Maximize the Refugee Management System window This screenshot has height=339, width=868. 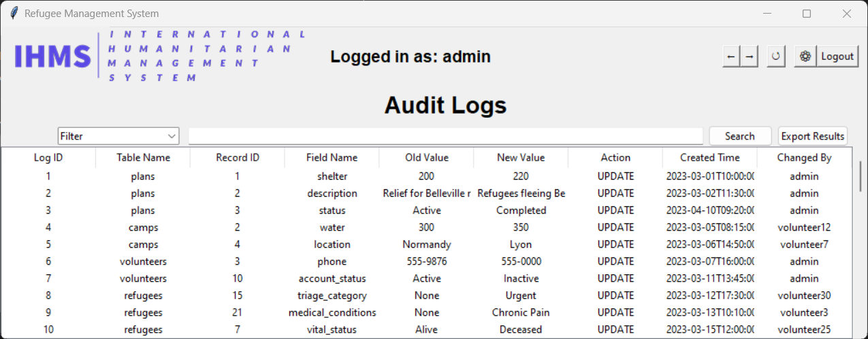click(x=807, y=14)
